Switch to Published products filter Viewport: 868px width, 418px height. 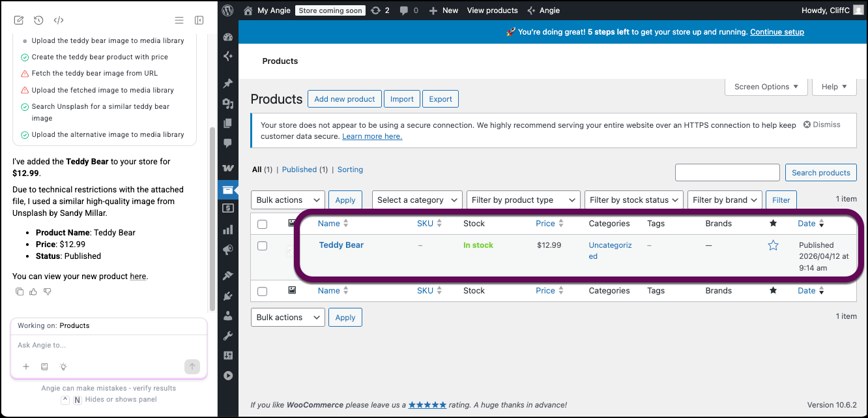(299, 170)
